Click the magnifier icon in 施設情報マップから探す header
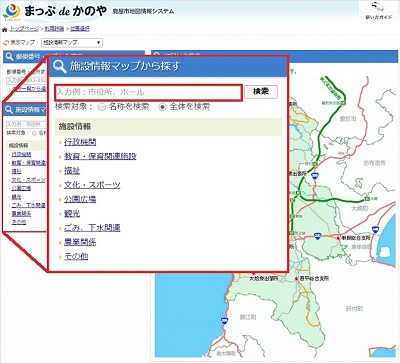Viewport: 400px width, 363px height. (x=60, y=66)
